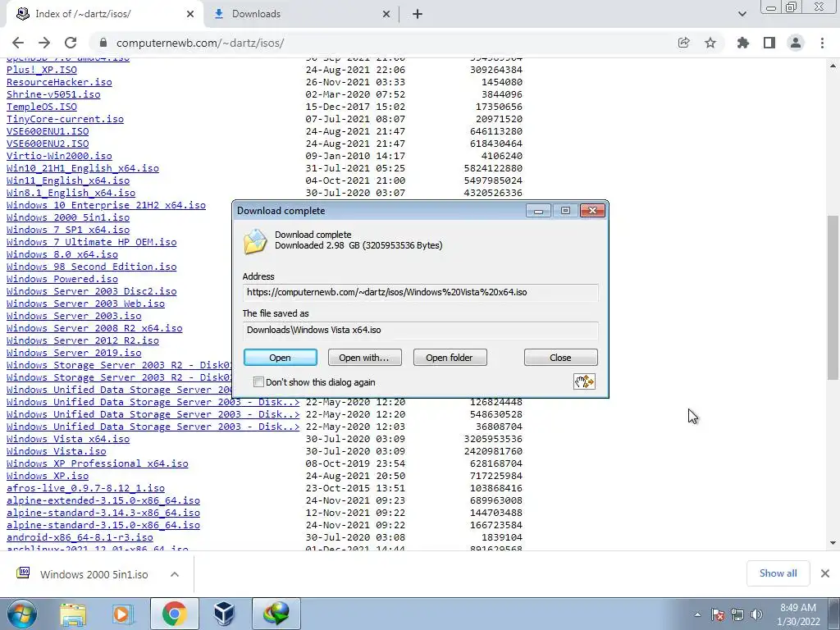Viewport: 840px width, 630px height.
Task: Click the share page icon in address bar
Action: [x=683, y=43]
